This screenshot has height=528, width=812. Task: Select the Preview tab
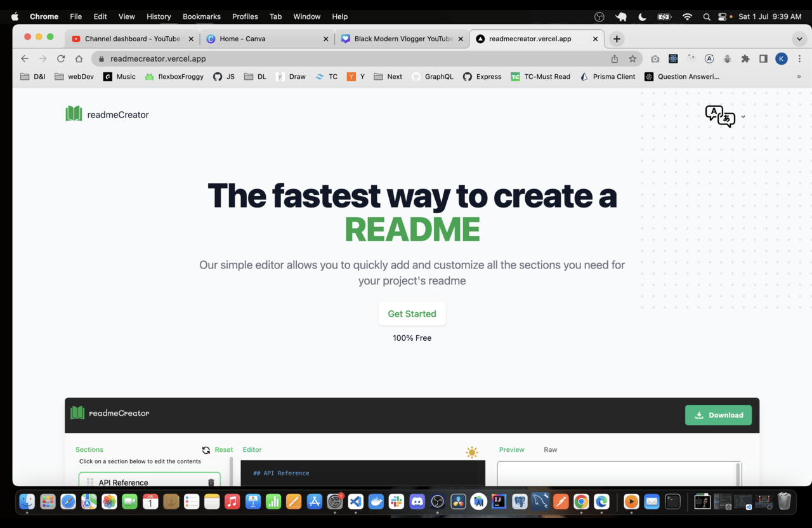pyautogui.click(x=511, y=450)
